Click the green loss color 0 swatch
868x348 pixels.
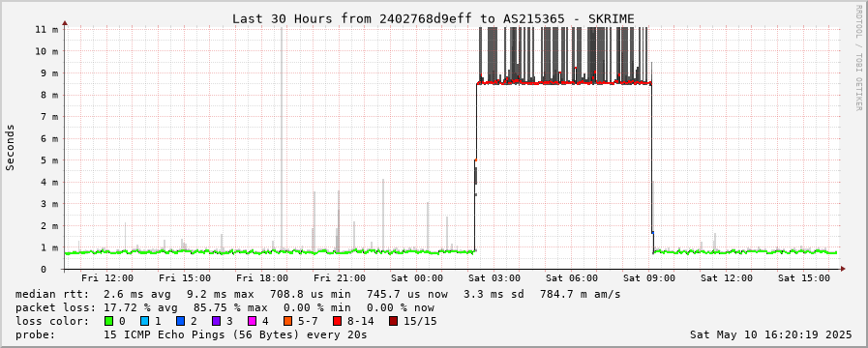[108, 321]
